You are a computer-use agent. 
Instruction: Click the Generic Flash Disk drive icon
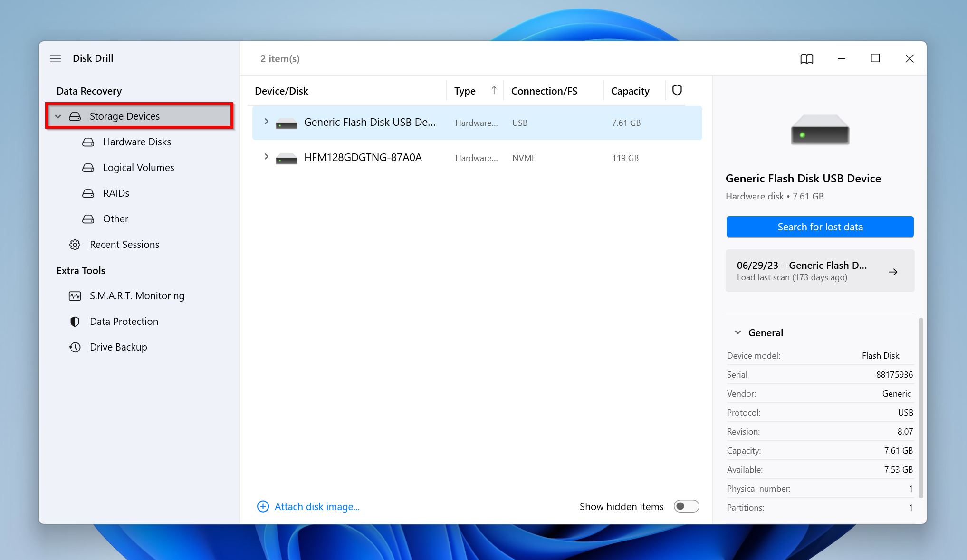[x=287, y=123]
